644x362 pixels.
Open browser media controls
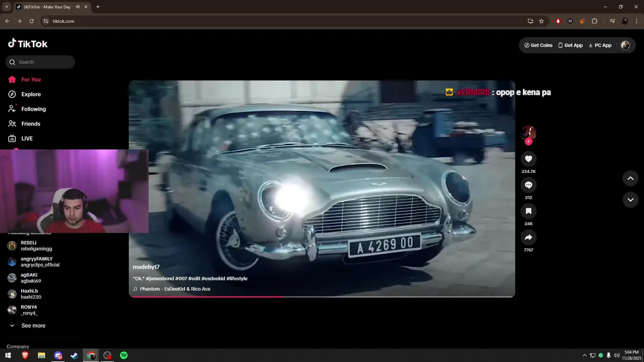click(x=612, y=21)
